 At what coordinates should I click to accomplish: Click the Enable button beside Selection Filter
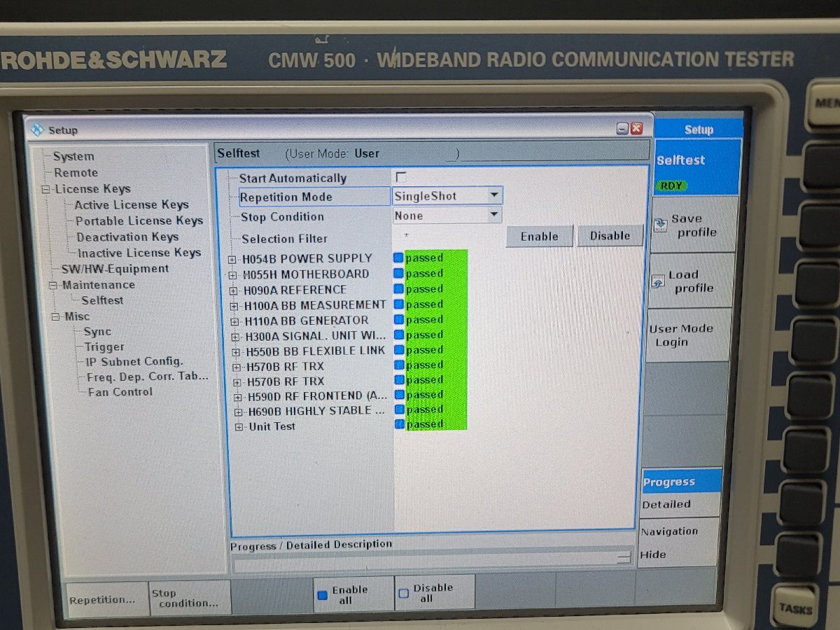tap(540, 236)
